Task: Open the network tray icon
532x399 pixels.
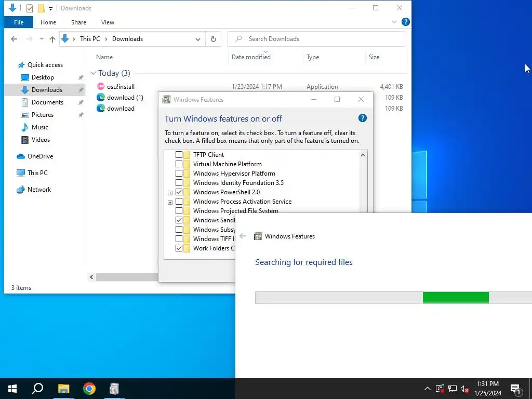Action: 453,389
